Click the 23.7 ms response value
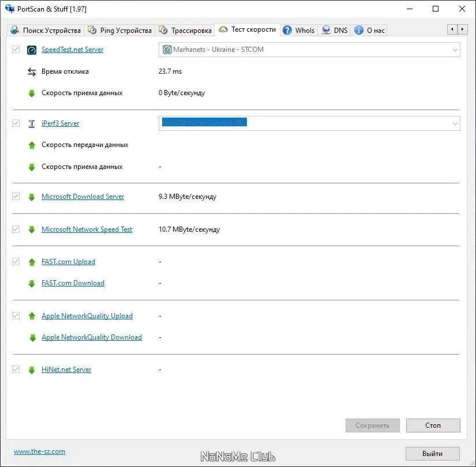 (x=170, y=71)
